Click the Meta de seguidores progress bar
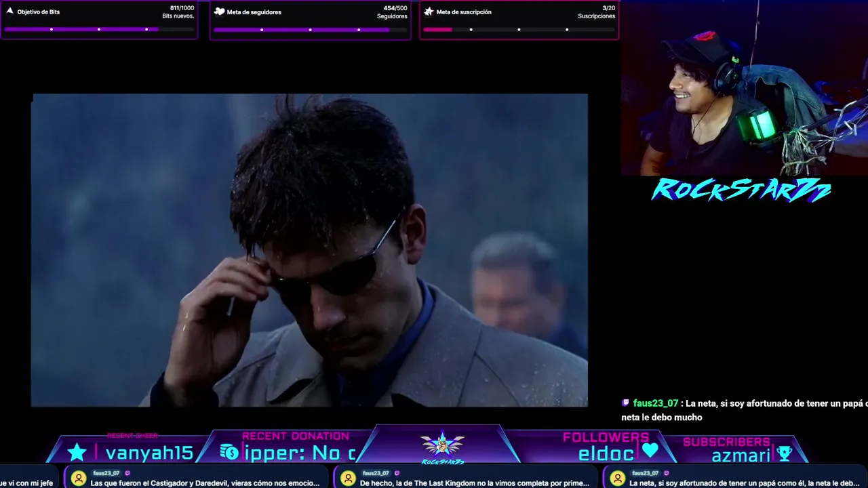The height and width of the screenshot is (488, 868). point(310,29)
